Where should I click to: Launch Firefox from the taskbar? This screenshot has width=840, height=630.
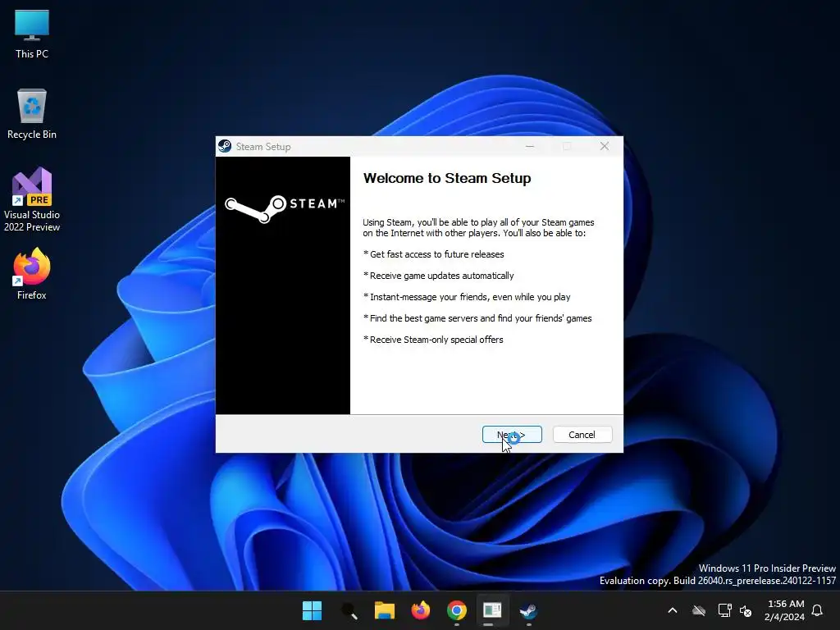(421, 610)
